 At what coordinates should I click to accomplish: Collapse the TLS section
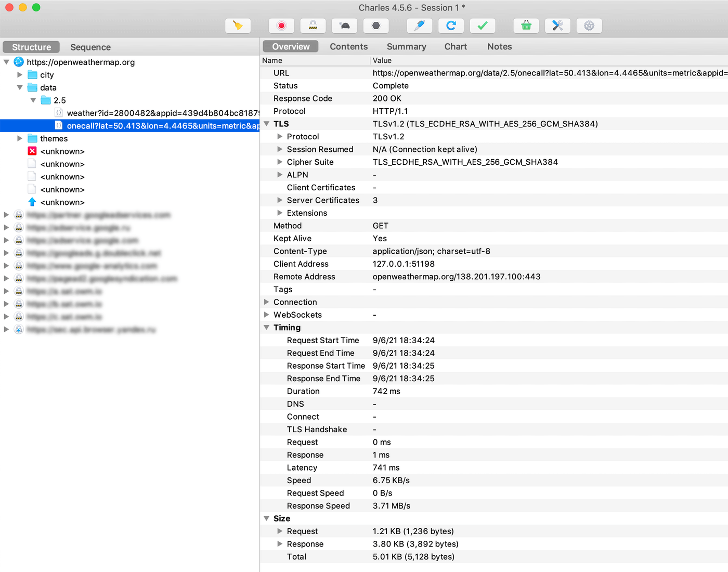(x=267, y=124)
